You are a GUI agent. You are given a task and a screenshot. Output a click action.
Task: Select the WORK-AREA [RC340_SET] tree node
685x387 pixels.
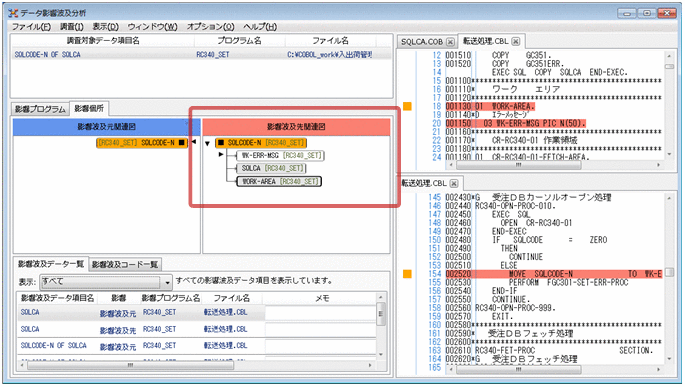point(279,181)
